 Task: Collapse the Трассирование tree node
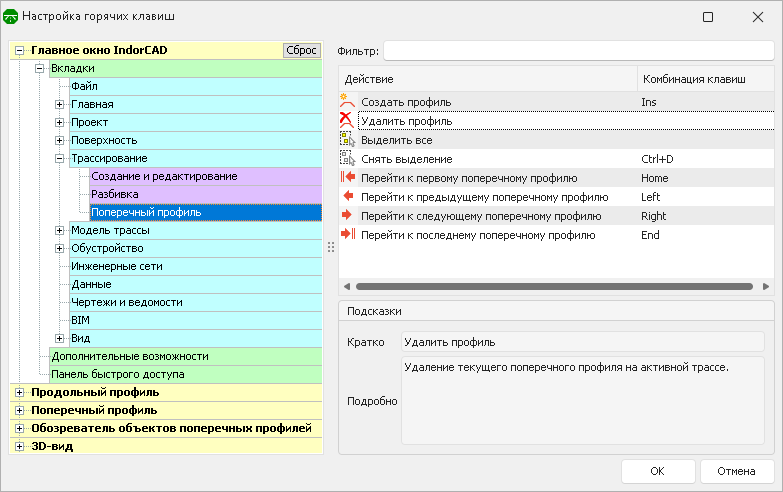click(60, 158)
